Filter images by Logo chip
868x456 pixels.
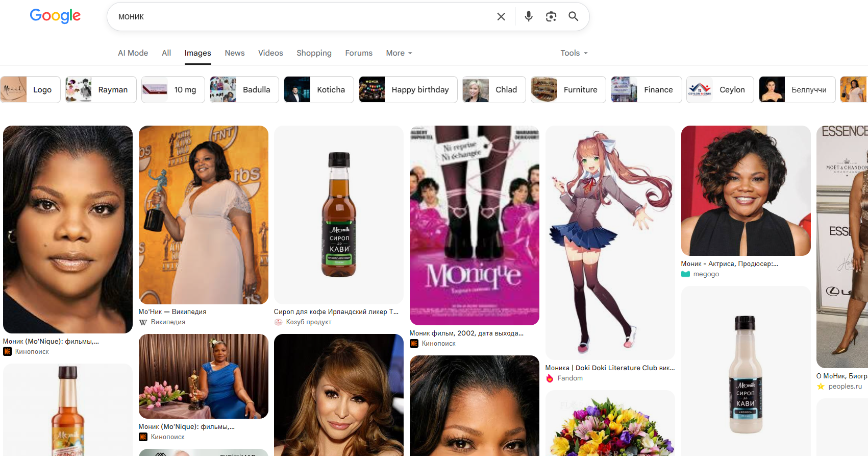(x=30, y=89)
